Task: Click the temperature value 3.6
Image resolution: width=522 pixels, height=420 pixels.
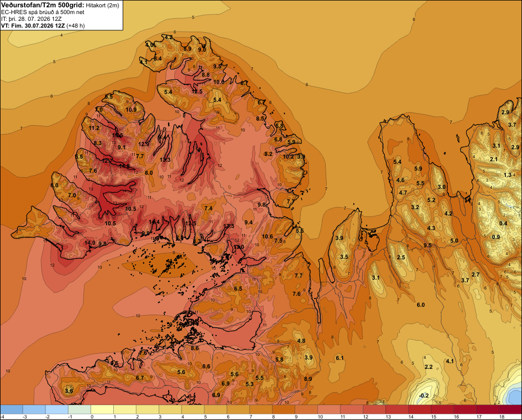Action: pos(69,391)
